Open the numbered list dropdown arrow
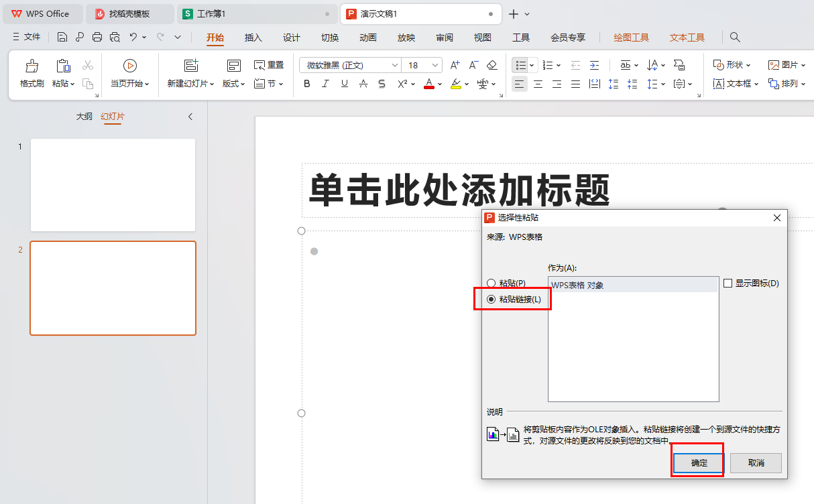This screenshot has height=504, width=814. point(558,66)
